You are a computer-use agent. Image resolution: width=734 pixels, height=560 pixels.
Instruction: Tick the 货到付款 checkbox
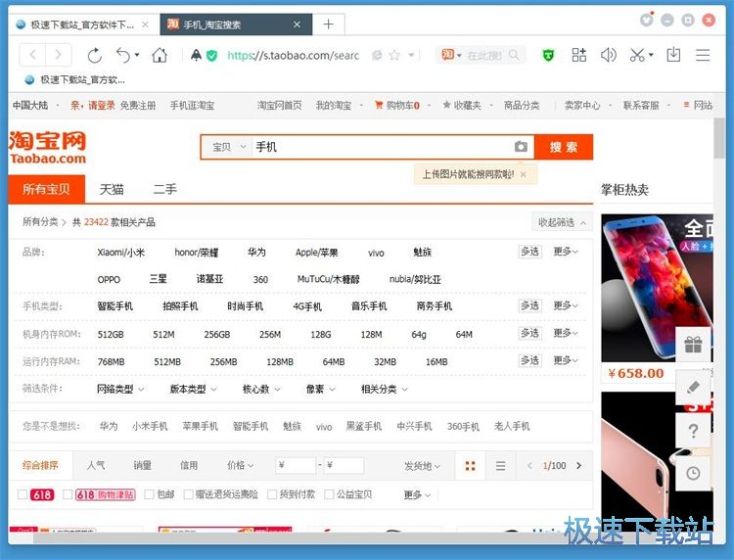[271, 494]
